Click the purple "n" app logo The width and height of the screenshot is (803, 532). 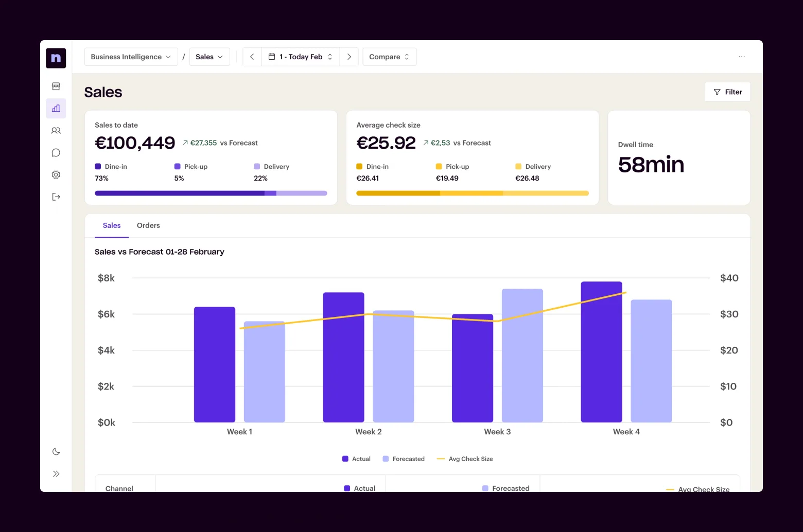(56, 58)
